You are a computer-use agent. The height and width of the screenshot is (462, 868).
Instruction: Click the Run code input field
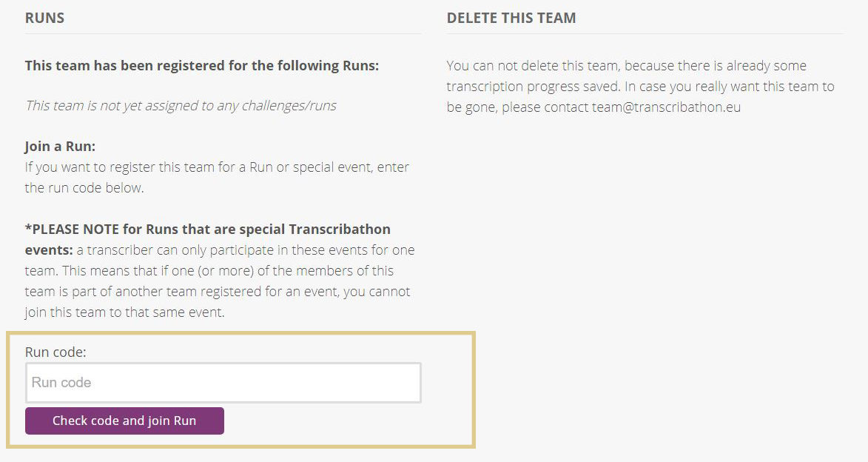(223, 383)
